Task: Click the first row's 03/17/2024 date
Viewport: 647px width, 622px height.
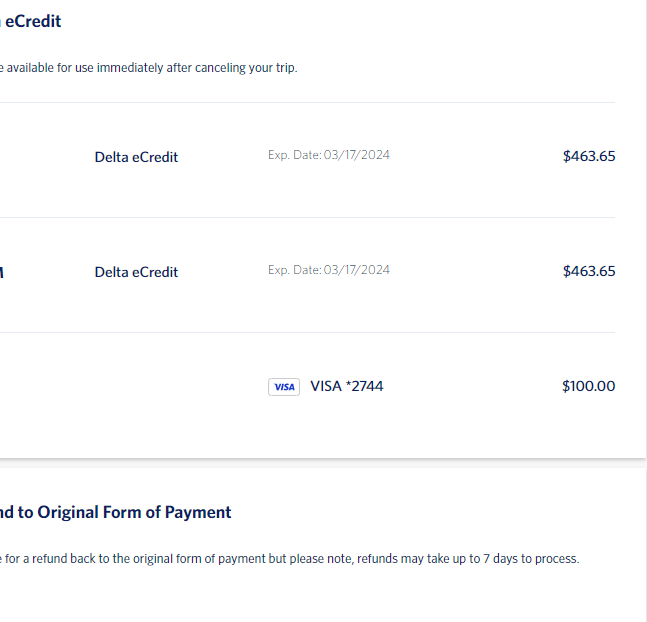Action: [x=357, y=155]
